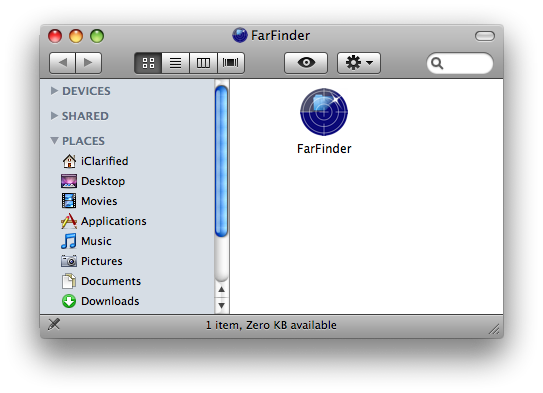This screenshot has width=543, height=393.
Task: Click in the search field
Action: coord(460,63)
